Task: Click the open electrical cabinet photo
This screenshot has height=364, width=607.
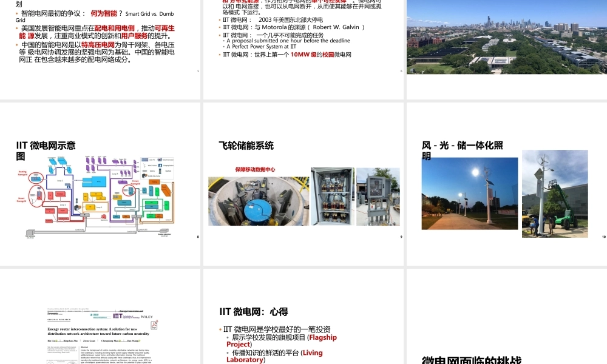Action: point(333,196)
